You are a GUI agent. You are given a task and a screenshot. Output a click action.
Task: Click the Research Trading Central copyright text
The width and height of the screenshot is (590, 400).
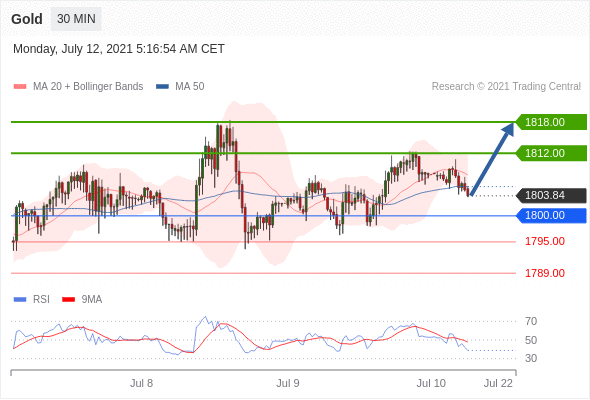click(x=506, y=87)
